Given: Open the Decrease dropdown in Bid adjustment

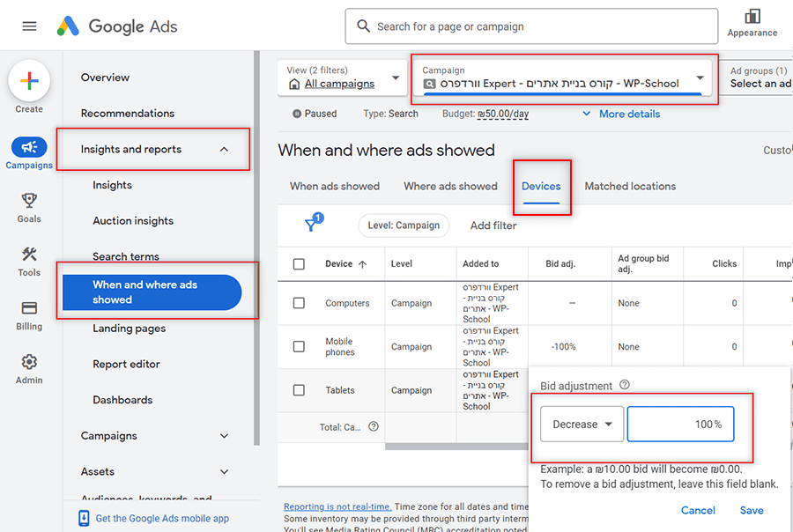Looking at the screenshot, I should (x=582, y=425).
